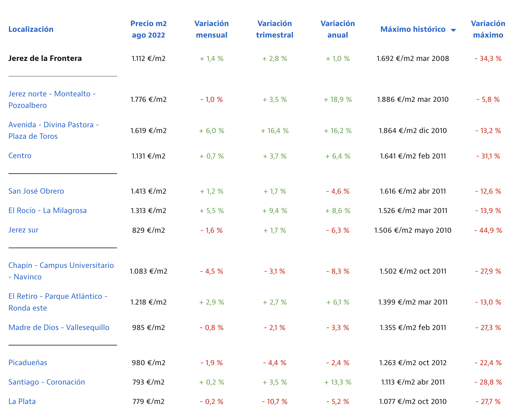The height and width of the screenshot is (420, 524).
Task: Click the Máximo histórico sort arrow
Action: pos(453,30)
